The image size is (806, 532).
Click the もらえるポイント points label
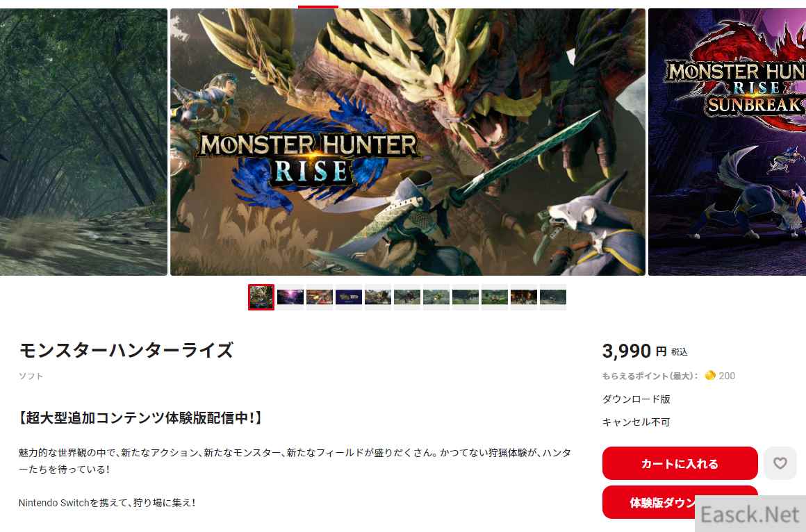pos(650,376)
